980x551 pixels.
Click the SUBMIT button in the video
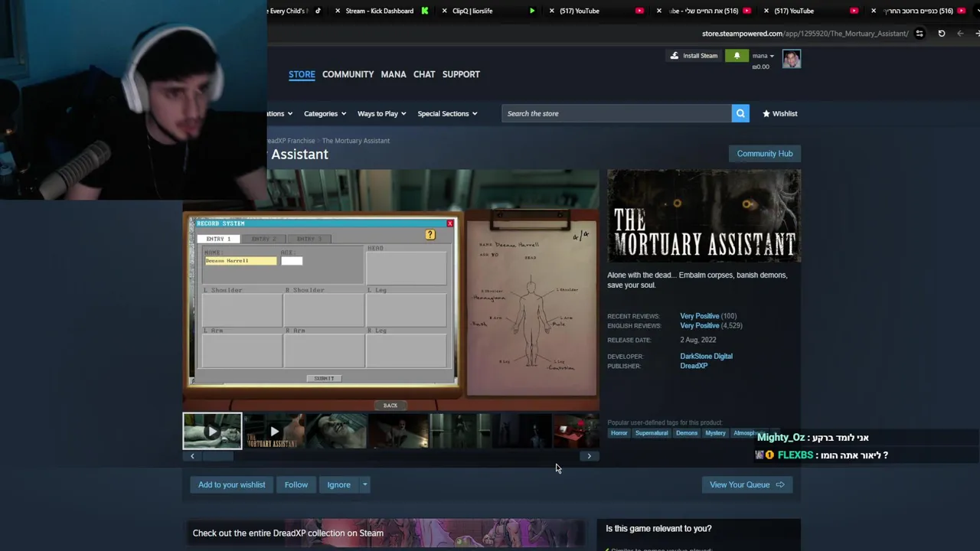pyautogui.click(x=324, y=378)
